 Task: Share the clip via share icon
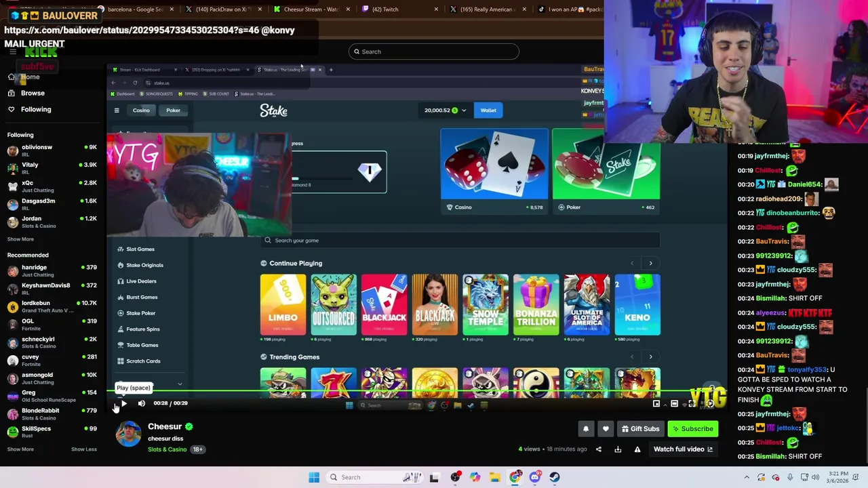pyautogui.click(x=598, y=449)
